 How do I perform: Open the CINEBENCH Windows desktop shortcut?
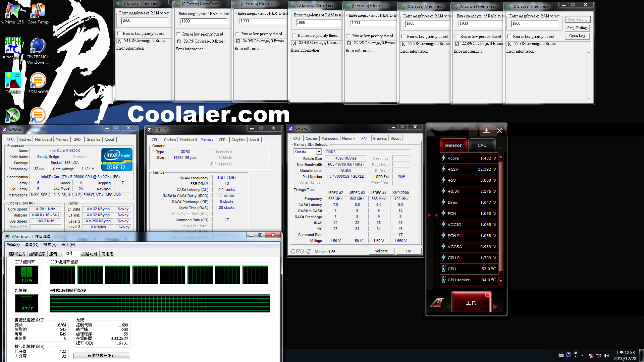point(38,51)
